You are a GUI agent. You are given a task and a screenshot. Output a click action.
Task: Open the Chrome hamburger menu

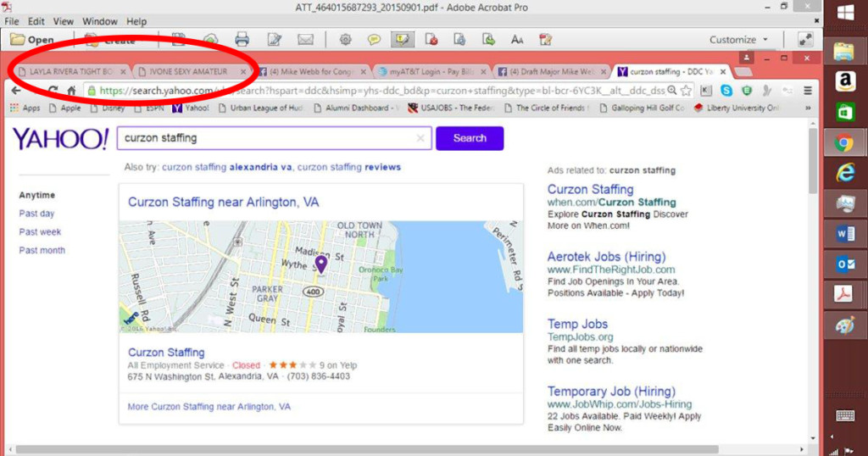[x=808, y=91]
